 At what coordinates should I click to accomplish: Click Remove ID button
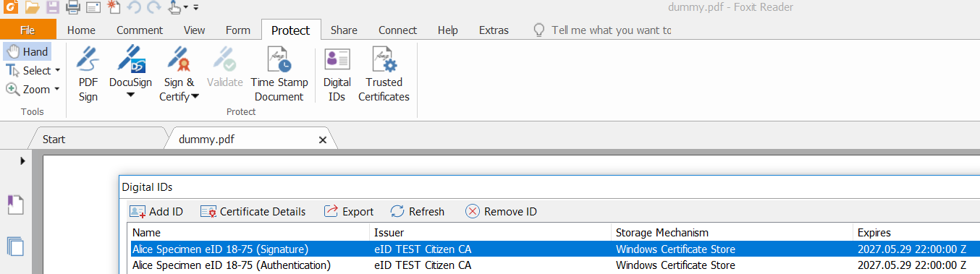pyautogui.click(x=501, y=211)
